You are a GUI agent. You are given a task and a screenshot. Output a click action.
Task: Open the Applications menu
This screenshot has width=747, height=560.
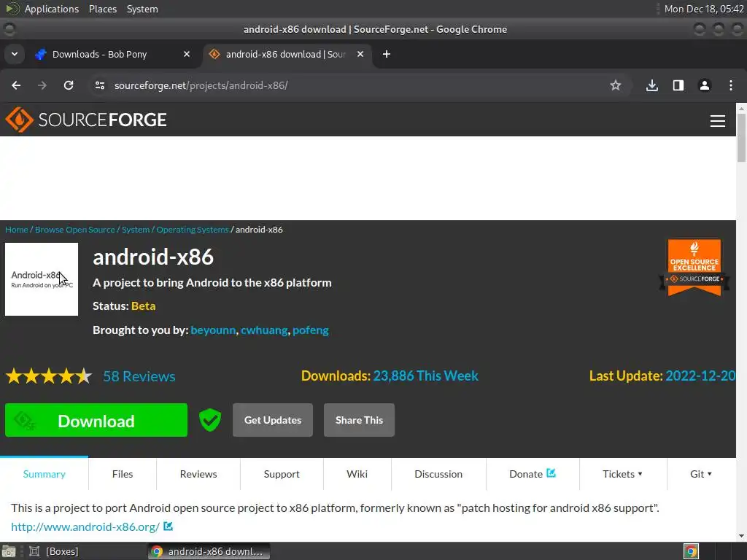pos(52,9)
